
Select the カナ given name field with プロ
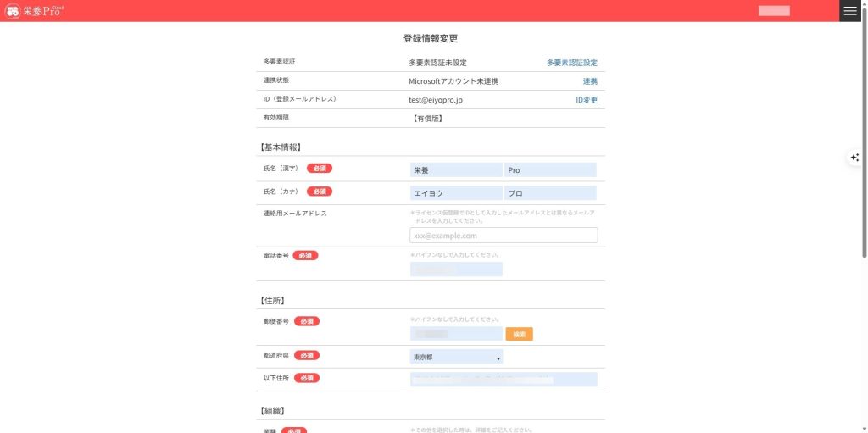pos(549,193)
